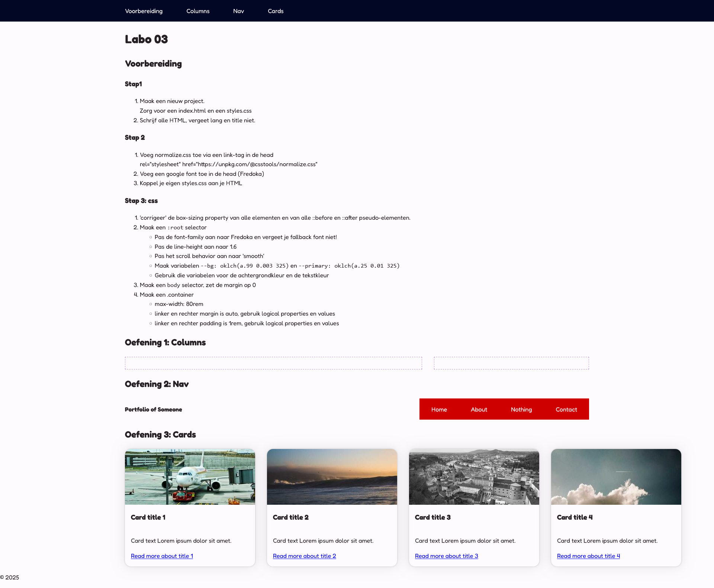The image size is (714, 588).
Task: Select the Nav item in header
Action: pos(238,11)
